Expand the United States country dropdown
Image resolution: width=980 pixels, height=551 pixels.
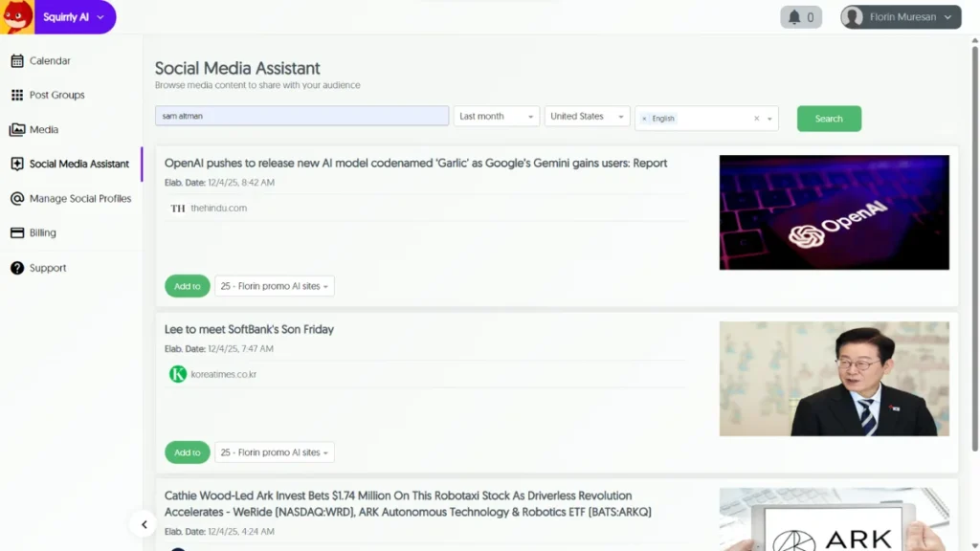587,117
